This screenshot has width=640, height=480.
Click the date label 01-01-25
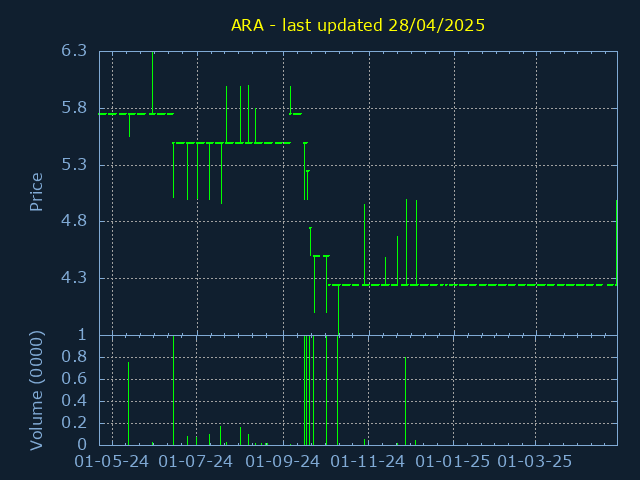pyautogui.click(x=453, y=462)
